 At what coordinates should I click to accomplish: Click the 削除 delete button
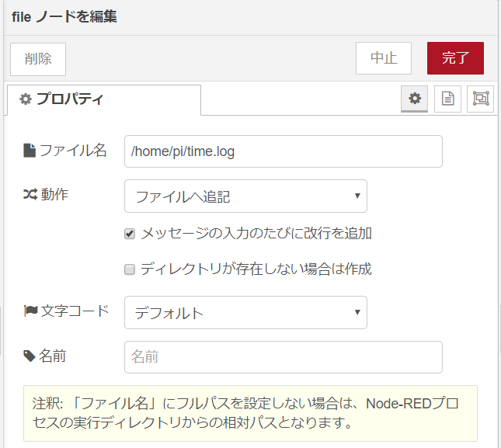[x=38, y=59]
